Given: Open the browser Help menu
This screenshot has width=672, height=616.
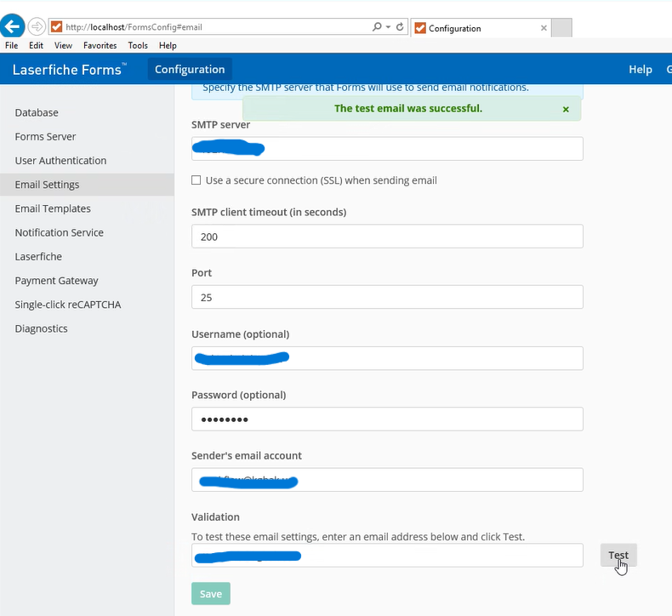Looking at the screenshot, I should (168, 45).
